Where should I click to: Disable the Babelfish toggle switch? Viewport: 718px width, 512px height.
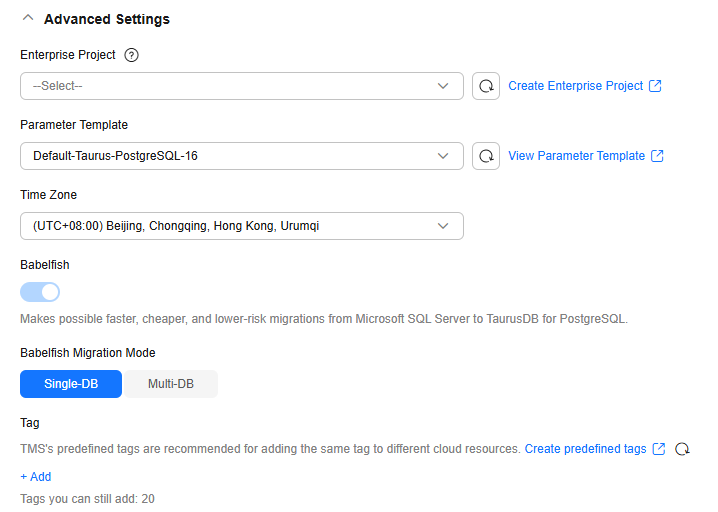(x=40, y=292)
